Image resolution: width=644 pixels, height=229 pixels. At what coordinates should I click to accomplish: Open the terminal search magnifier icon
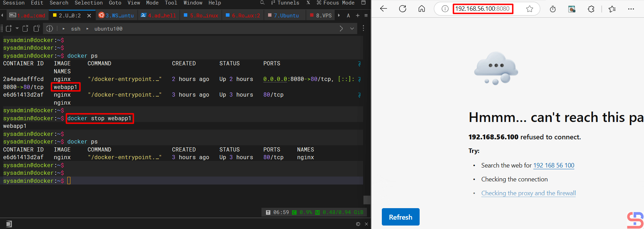coord(262,3)
